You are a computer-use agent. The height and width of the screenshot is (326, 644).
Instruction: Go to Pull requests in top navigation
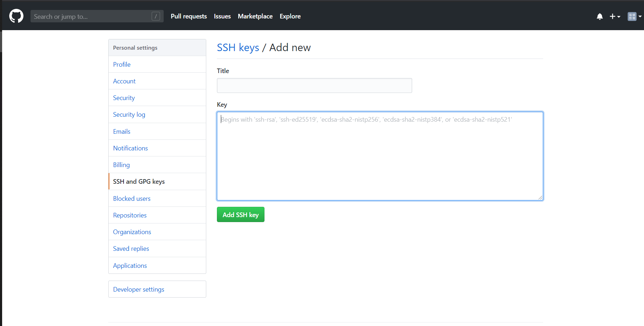pos(189,16)
